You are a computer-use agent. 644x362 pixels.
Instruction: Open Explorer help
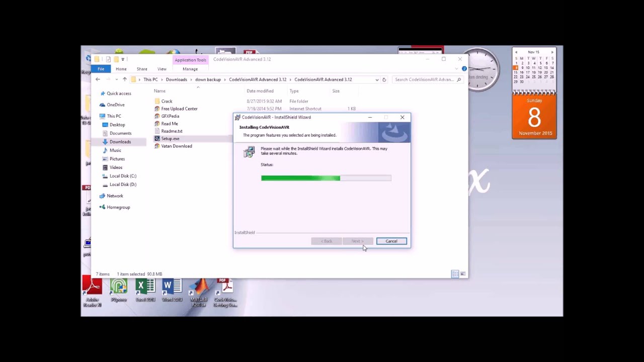pyautogui.click(x=464, y=69)
